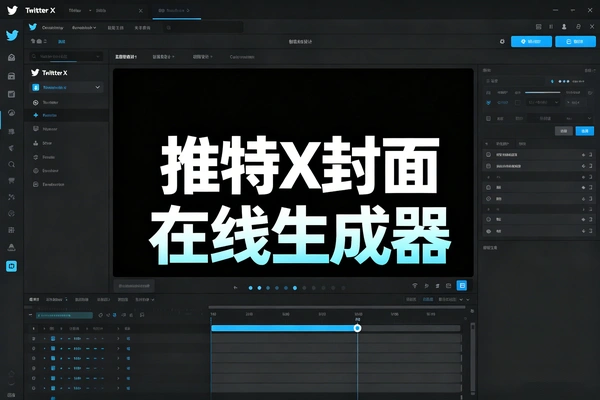This screenshot has width=600, height=400.
Task: Click the blue icon in the timeline toolbar
Action: pyautogui.click(x=114, y=315)
